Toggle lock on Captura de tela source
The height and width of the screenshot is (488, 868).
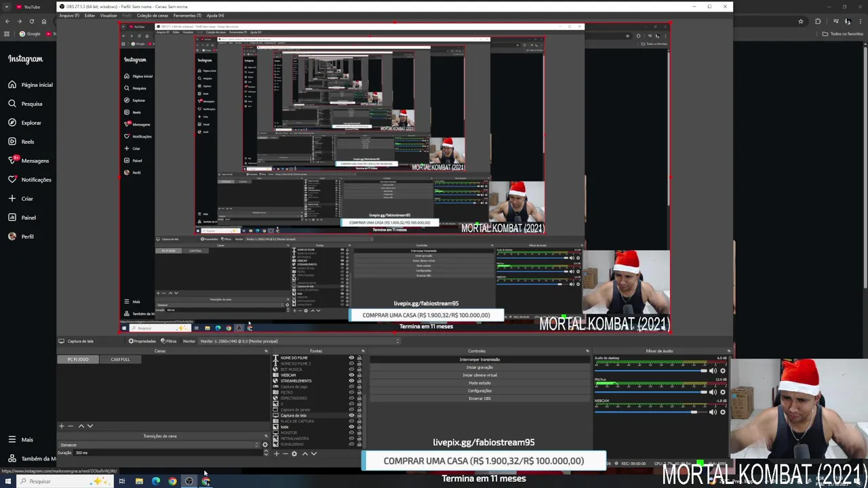click(359, 415)
